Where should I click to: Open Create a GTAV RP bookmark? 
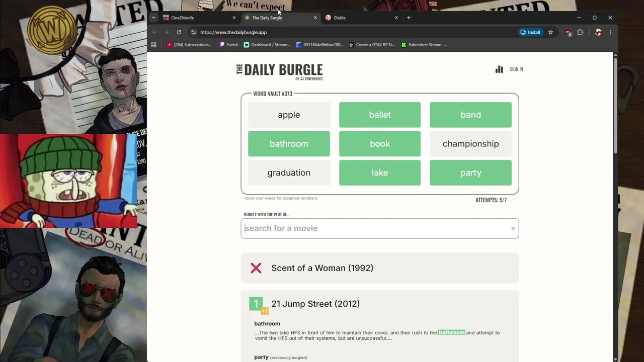[x=371, y=45]
